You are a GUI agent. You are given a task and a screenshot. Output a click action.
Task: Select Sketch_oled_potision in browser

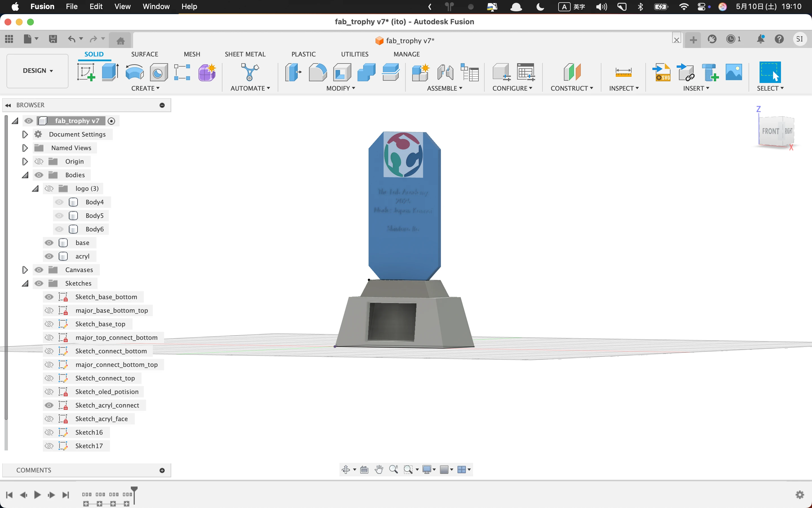coord(107,392)
